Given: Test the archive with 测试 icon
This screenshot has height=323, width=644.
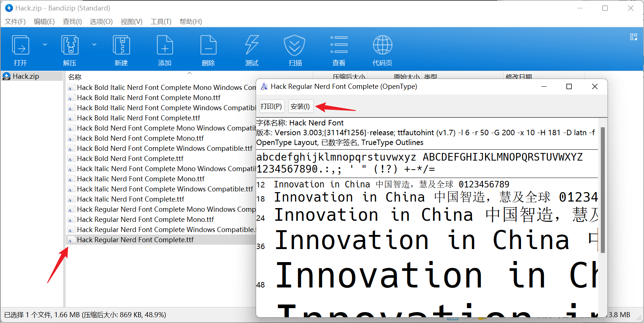Looking at the screenshot, I should (252, 50).
